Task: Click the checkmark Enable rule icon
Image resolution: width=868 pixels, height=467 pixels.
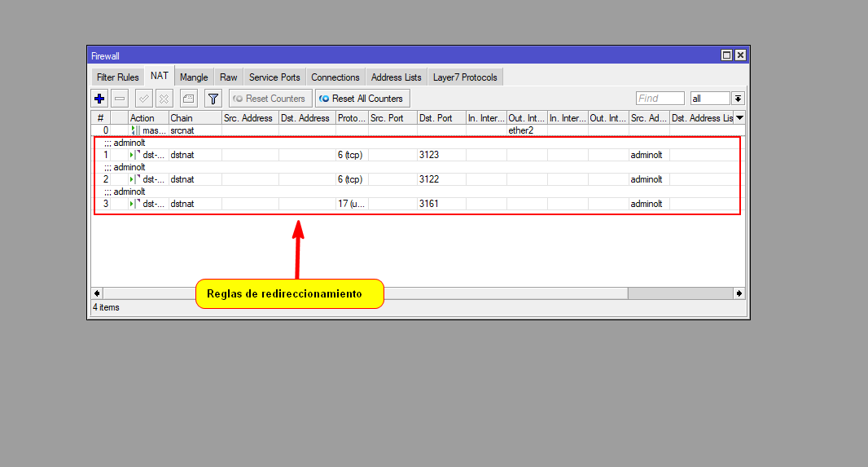Action: pos(143,99)
